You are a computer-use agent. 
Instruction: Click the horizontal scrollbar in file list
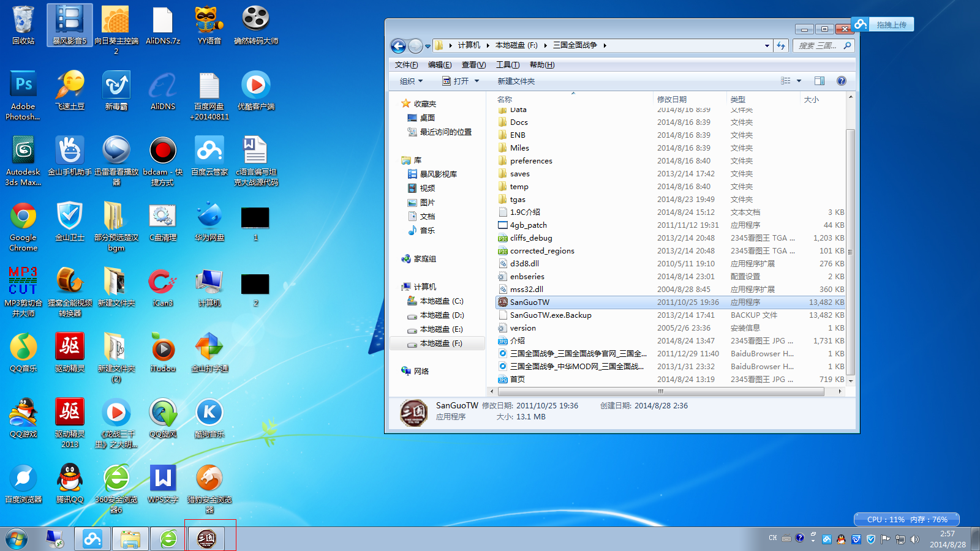pyautogui.click(x=660, y=391)
